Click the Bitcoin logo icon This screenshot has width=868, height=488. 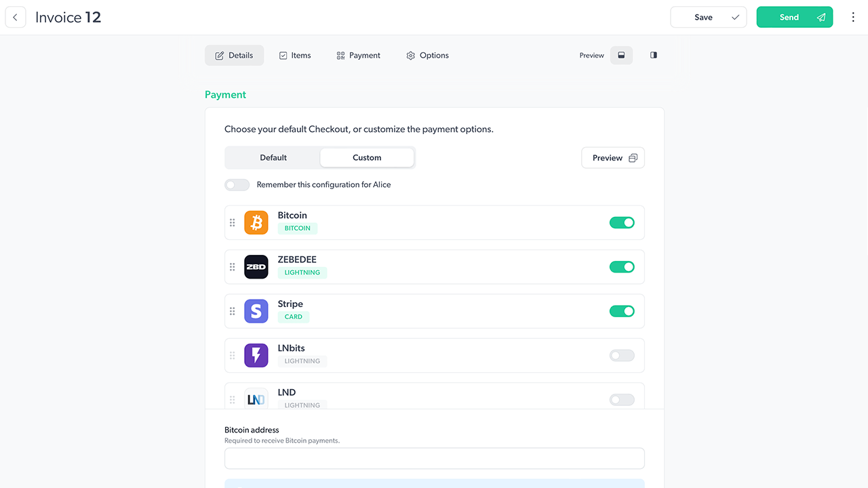(x=256, y=222)
